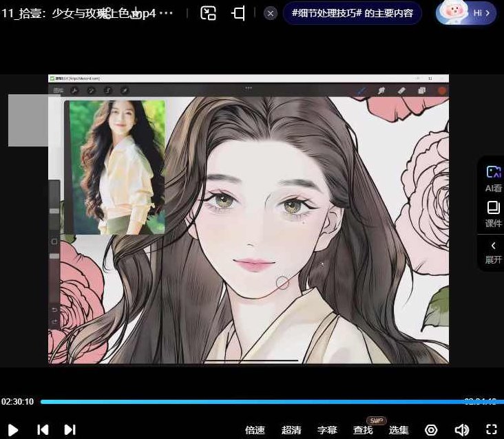
Task: Click the 查找 search button
Action: point(363,429)
